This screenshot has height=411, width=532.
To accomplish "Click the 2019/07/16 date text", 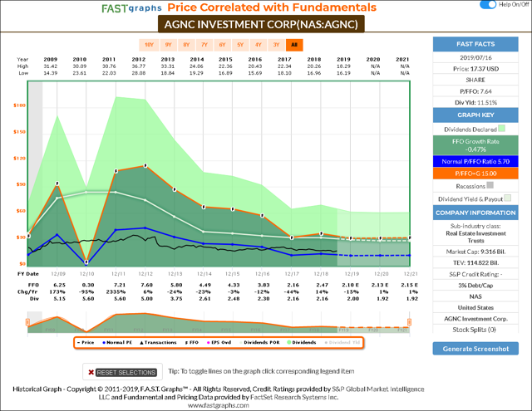I will tap(475, 57).
